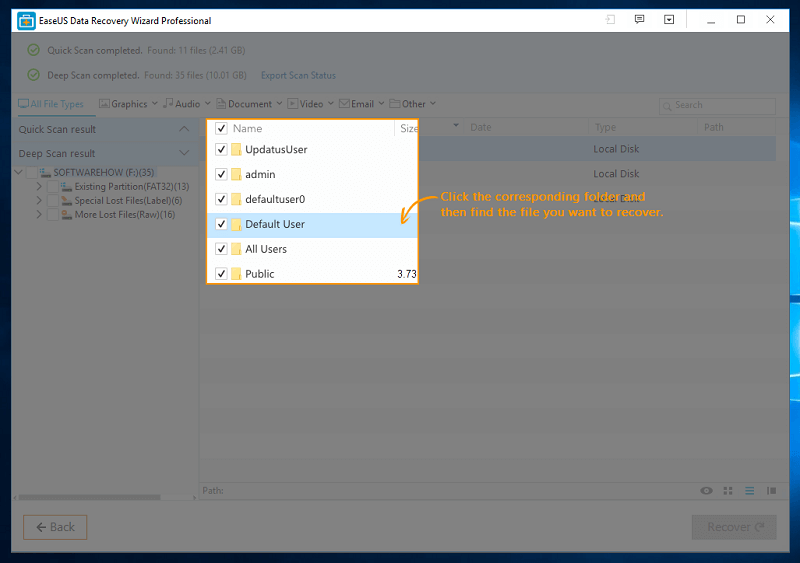Image resolution: width=800 pixels, height=563 pixels.
Task: Switch to thumbnail grid view
Action: [728, 491]
